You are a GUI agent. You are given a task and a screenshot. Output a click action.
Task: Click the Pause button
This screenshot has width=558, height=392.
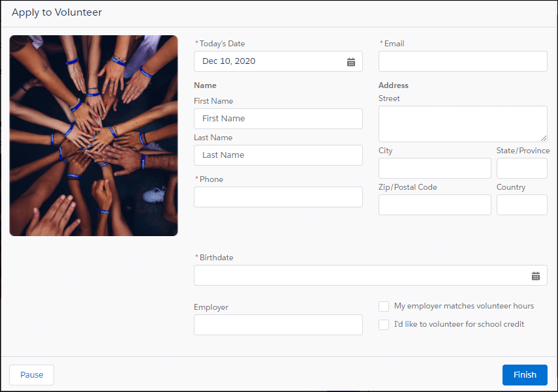click(32, 374)
